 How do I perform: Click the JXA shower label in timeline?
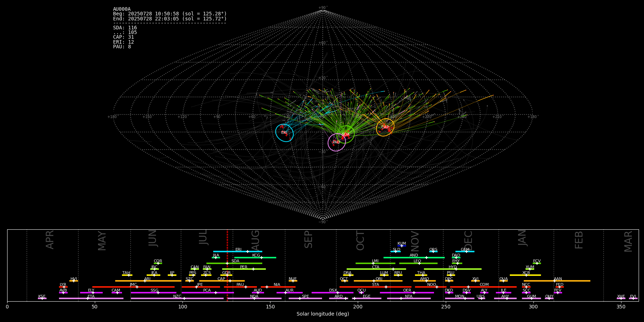[216, 255]
